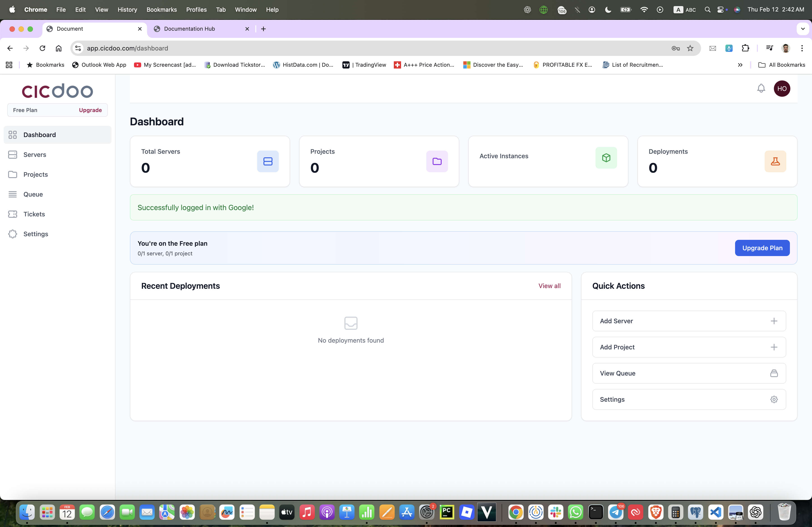
Task: Click the notification bell icon
Action: pos(761,89)
